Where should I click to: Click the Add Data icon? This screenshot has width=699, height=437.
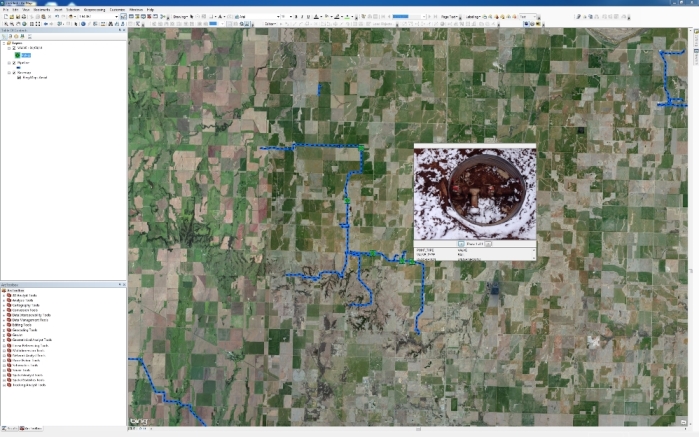tap(70, 16)
